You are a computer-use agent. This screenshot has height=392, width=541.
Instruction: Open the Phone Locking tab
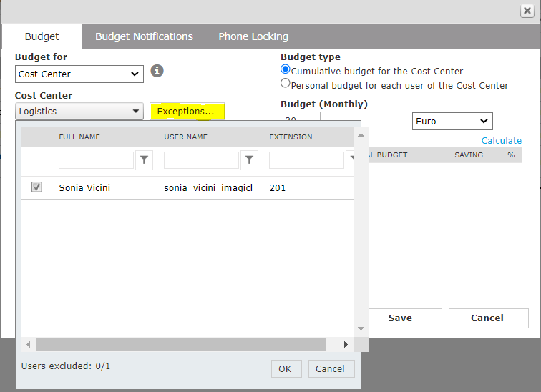tap(253, 36)
